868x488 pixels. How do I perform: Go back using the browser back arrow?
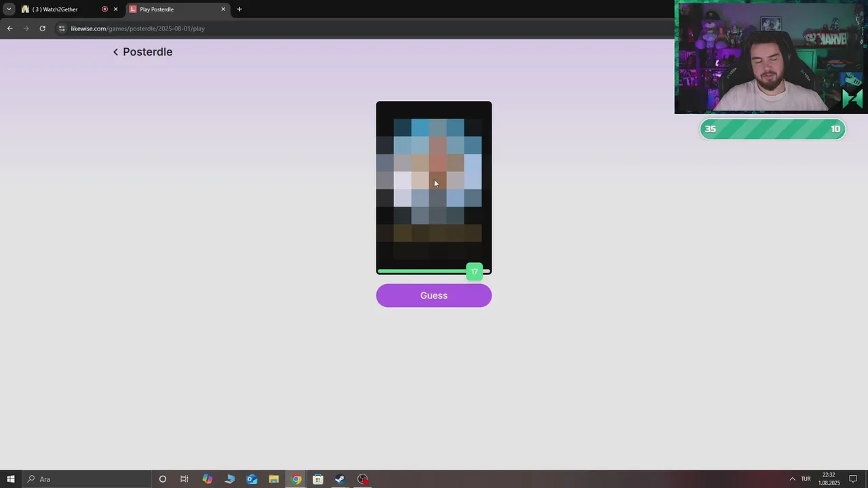(x=9, y=28)
